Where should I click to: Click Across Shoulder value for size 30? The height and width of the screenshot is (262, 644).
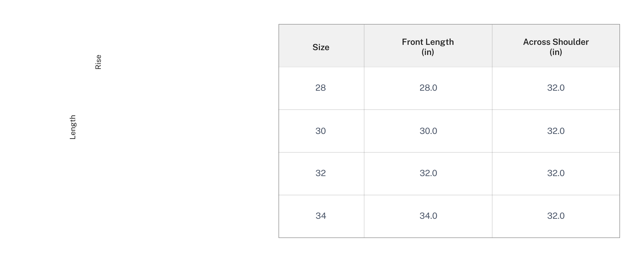click(x=556, y=131)
